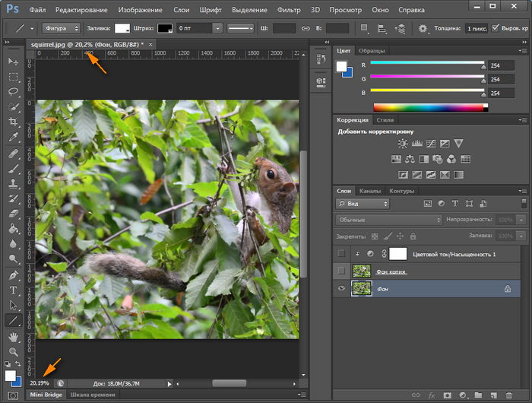
Task: Toggle the Выров. кр checkbox
Action: click(x=496, y=28)
